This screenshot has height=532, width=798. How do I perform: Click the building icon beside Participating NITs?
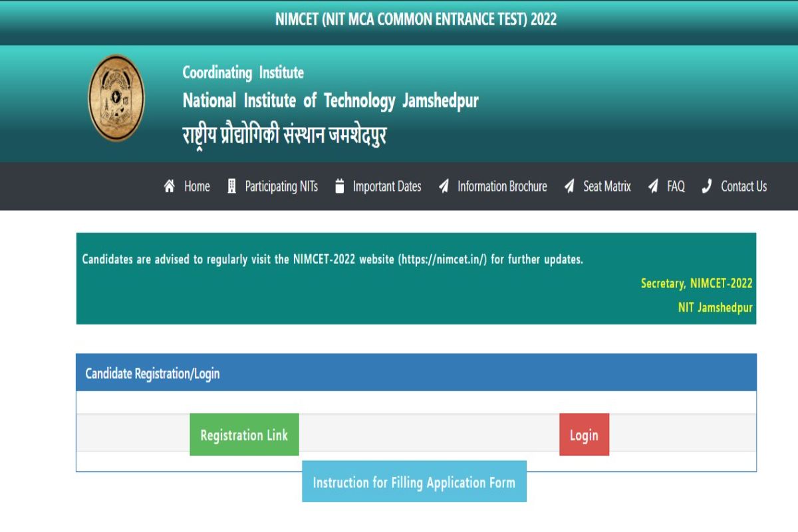click(231, 186)
